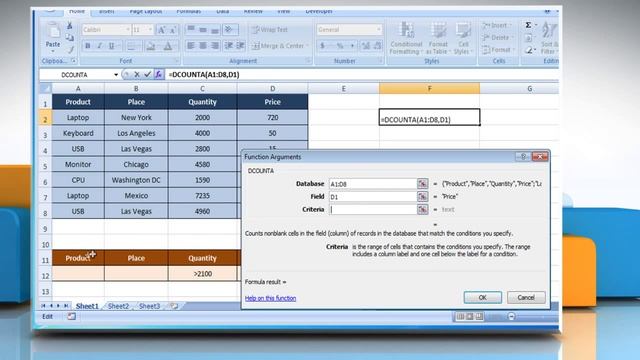Align text right in cell
The image size is (640, 360).
(215, 46)
